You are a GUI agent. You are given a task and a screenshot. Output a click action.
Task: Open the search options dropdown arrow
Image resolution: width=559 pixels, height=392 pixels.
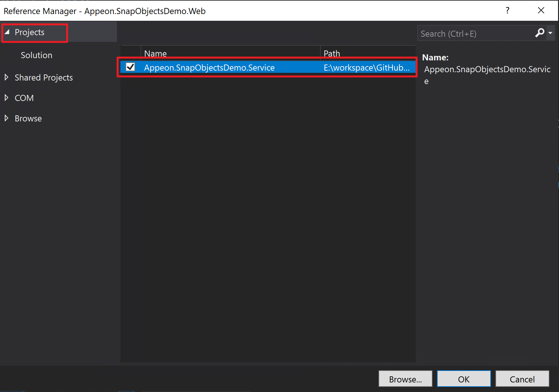(x=550, y=33)
